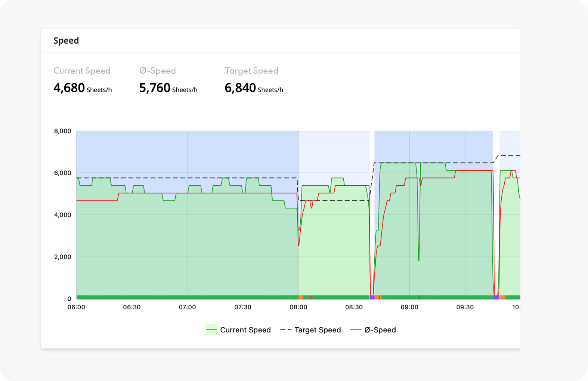
Task: Click the 07:00 time axis label
Action: click(x=187, y=307)
